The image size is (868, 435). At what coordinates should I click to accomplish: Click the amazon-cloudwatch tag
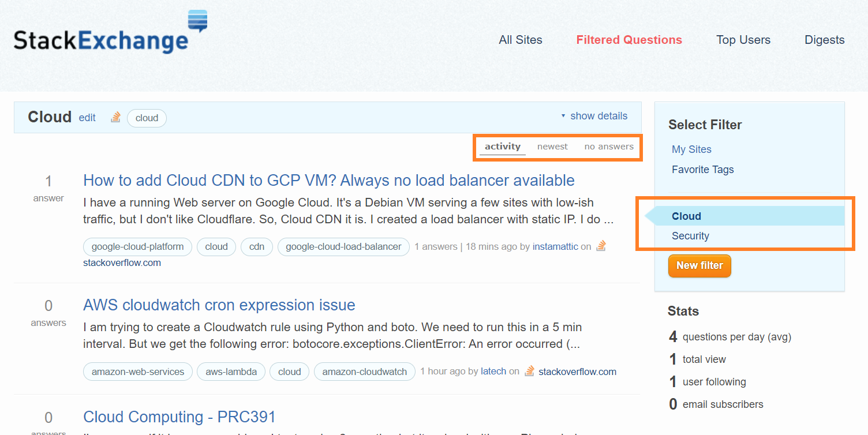point(365,372)
